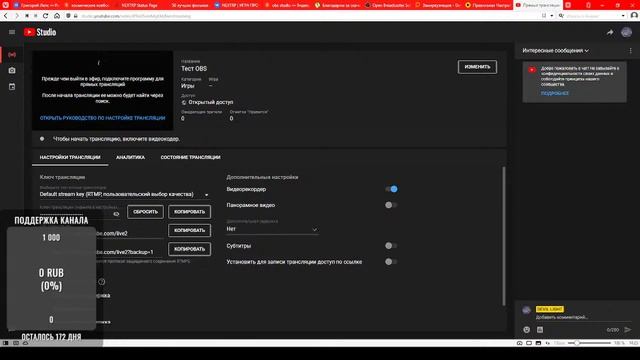This screenshot has width=640, height=360.
Task: Copy the live2 server URL
Action: pyautogui.click(x=189, y=230)
